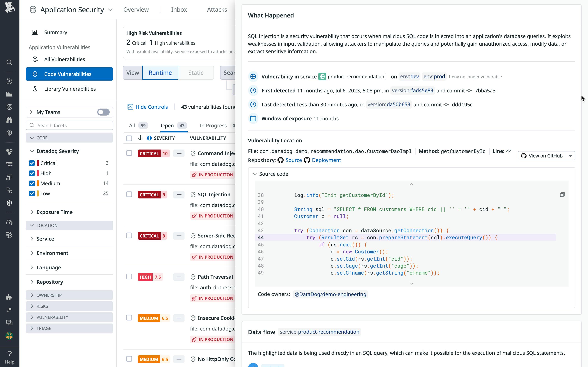The width and height of the screenshot is (588, 367).
Task: Uncheck the Medium severity filter
Action: point(32,183)
